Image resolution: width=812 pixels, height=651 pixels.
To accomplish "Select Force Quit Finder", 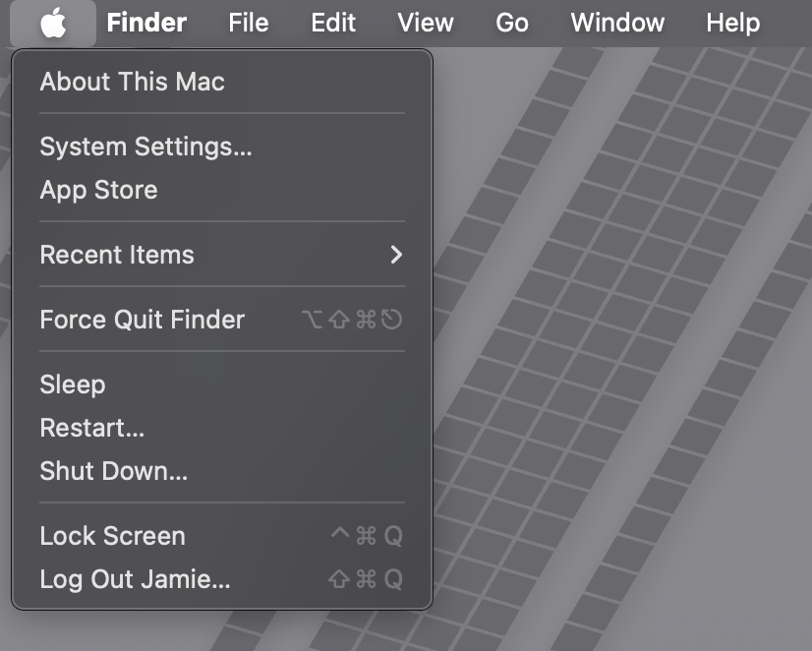I will tap(142, 320).
